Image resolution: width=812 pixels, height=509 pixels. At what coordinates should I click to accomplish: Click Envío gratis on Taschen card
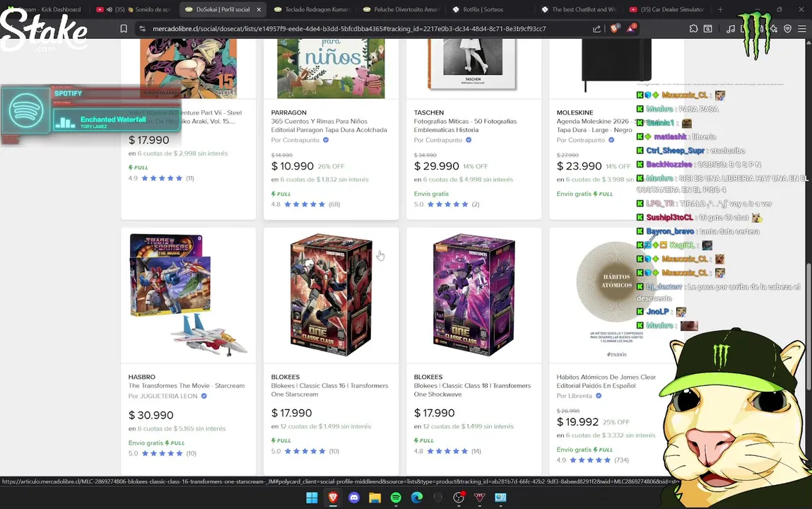point(431,194)
